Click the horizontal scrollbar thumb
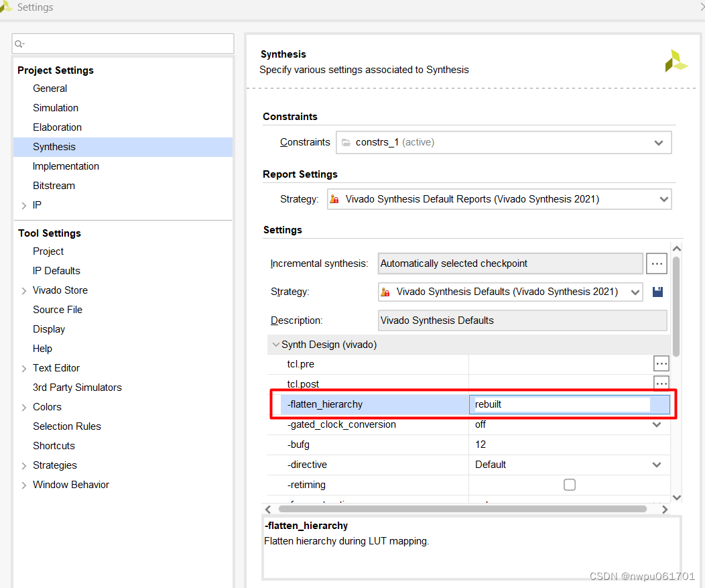This screenshot has height=588, width=705. point(462,510)
